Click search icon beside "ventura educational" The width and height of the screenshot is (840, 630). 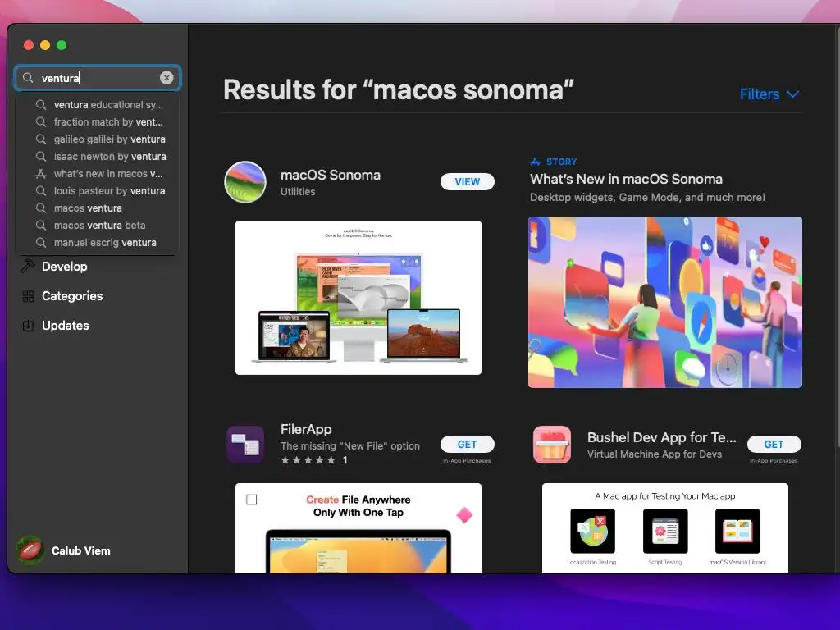coord(41,104)
